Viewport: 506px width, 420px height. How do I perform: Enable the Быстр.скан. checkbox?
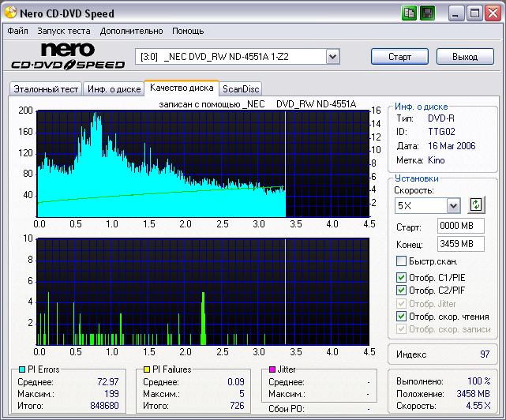pyautogui.click(x=401, y=261)
